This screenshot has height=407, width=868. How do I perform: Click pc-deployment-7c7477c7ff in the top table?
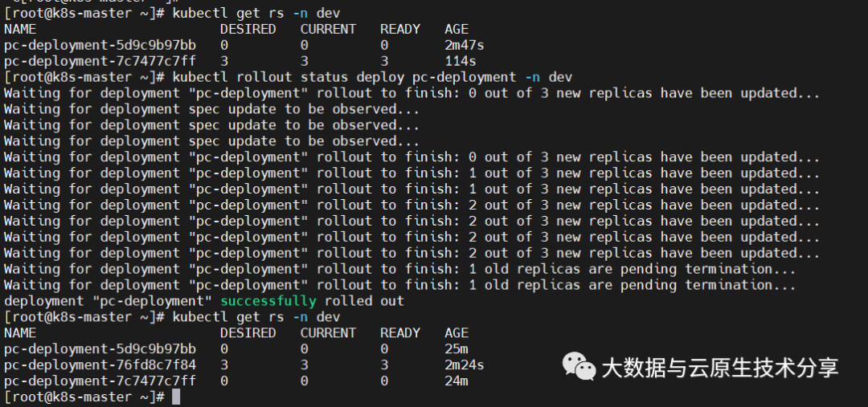[x=100, y=61]
